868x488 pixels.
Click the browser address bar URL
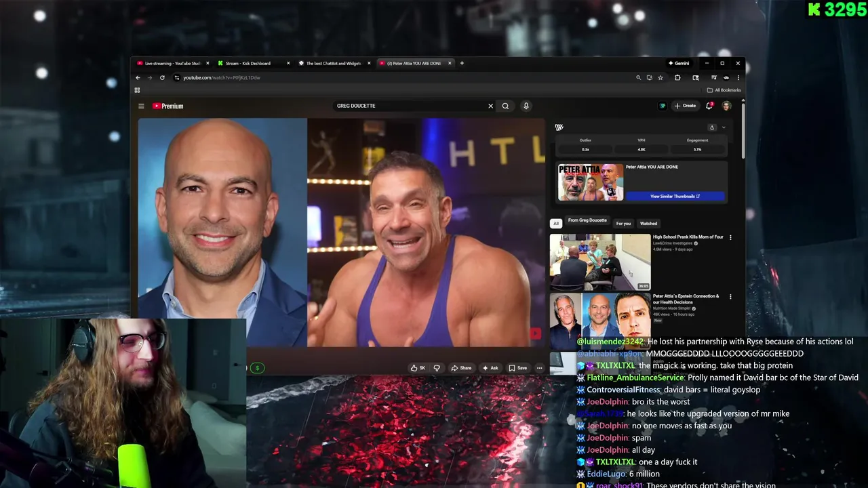[222, 77]
